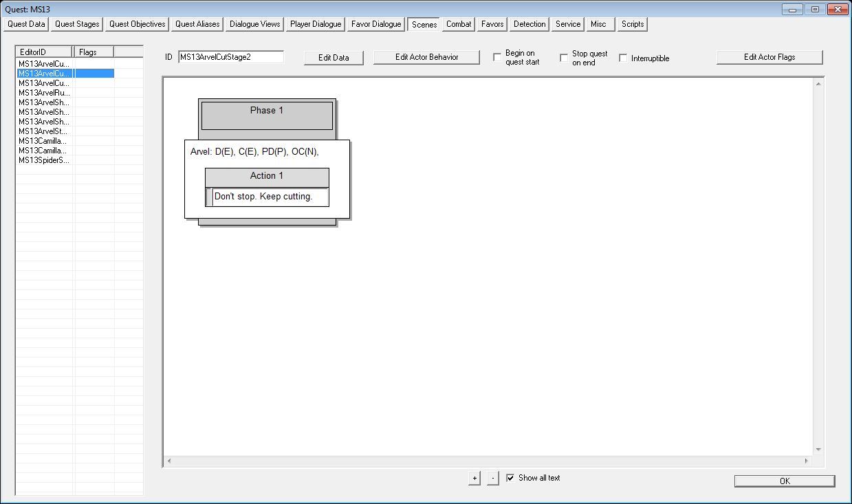Click the horizontal scroll-left arrow
The image size is (852, 504).
coord(169,461)
